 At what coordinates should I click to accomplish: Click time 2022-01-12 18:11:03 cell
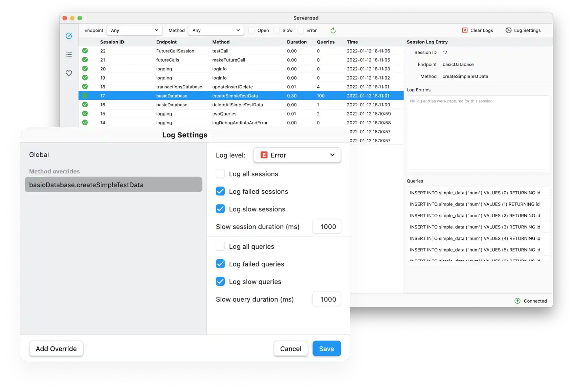point(368,69)
